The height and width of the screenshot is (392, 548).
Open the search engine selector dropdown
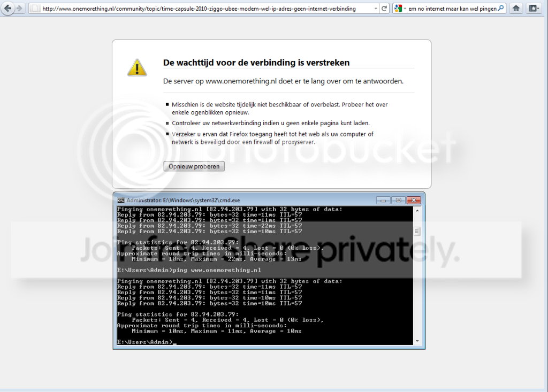(x=405, y=9)
